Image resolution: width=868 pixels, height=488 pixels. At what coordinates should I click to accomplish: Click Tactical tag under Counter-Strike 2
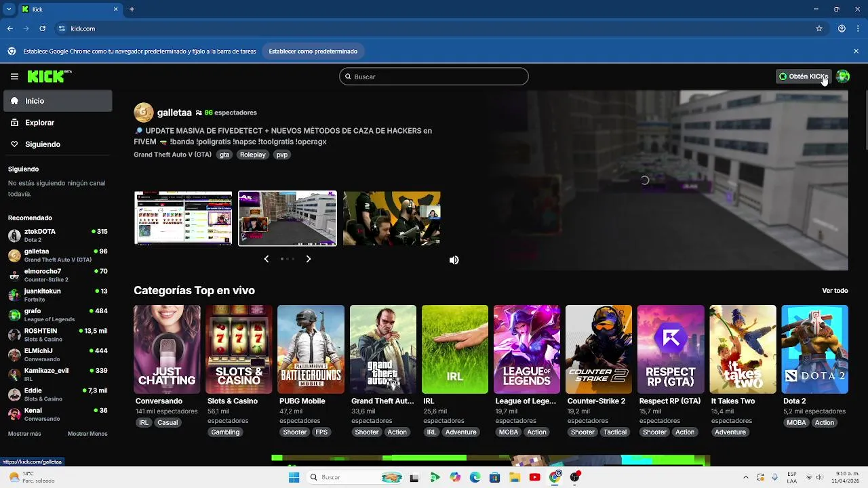point(615,432)
